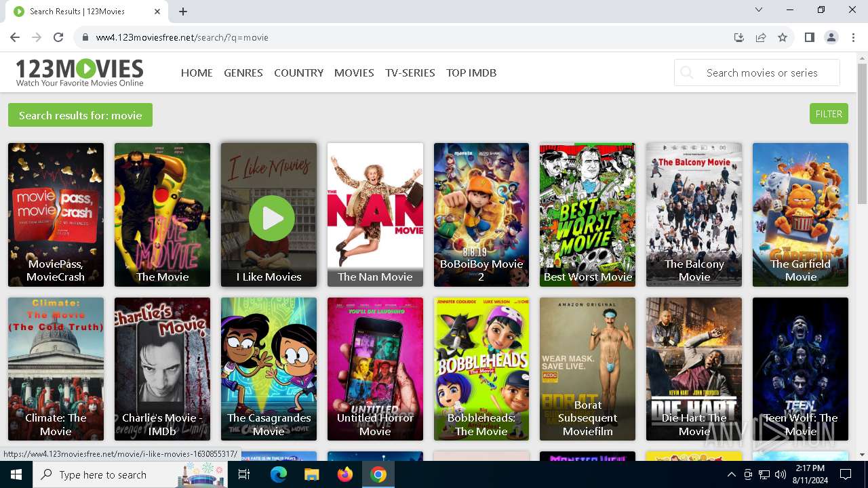Click the volume speaker tray icon

click(780, 474)
